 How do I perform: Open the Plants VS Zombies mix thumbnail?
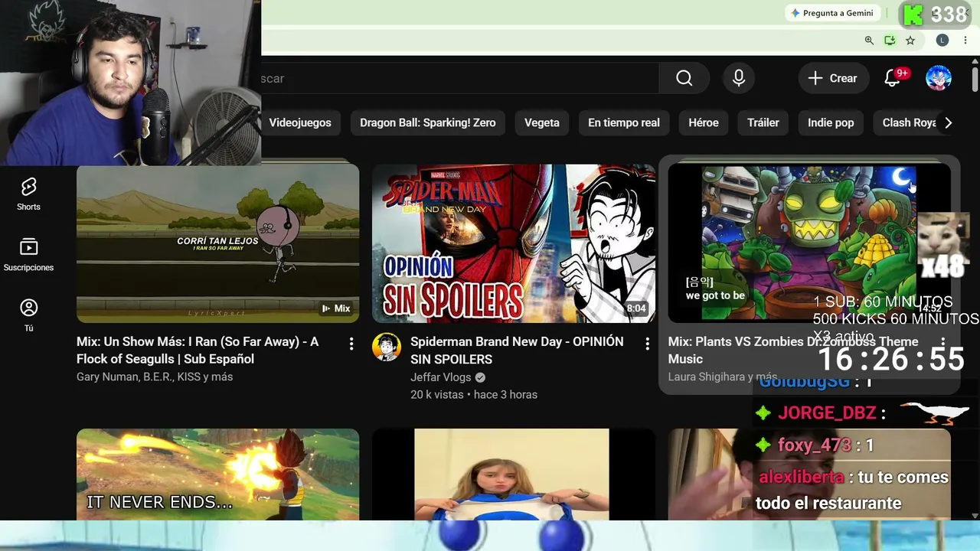(x=809, y=243)
